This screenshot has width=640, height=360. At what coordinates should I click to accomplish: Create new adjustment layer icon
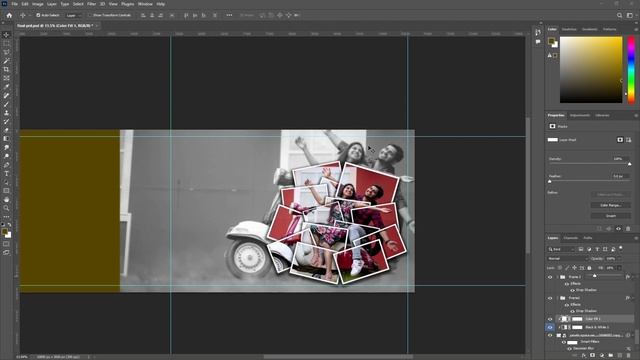pos(602,356)
